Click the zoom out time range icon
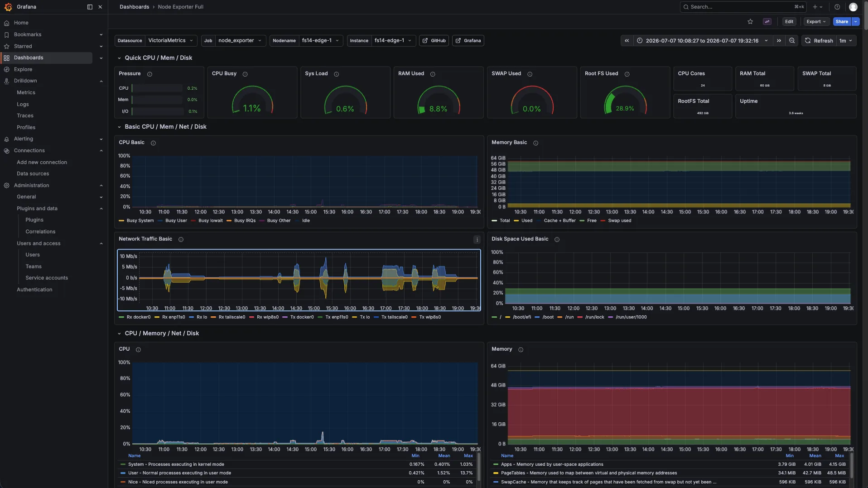Viewport: 868px width, 488px height. point(792,41)
